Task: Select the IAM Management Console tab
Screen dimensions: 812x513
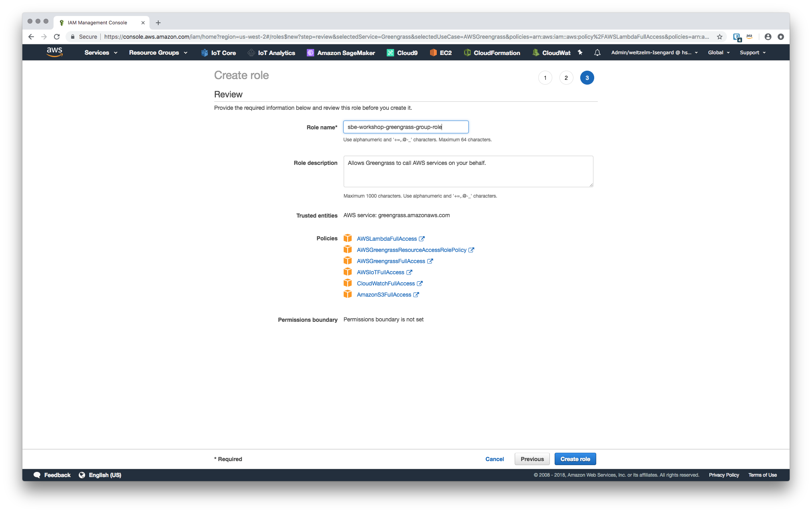Action: [101, 23]
